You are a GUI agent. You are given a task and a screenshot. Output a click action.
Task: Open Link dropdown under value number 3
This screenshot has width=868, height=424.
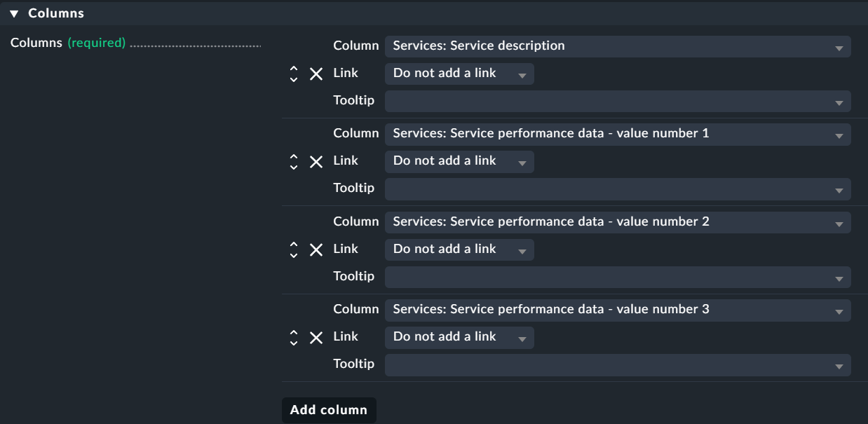tap(459, 337)
